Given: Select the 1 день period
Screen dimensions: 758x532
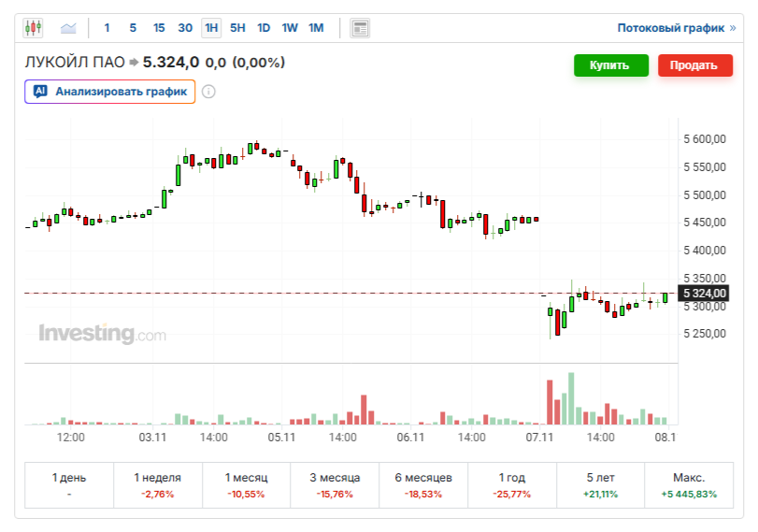Looking at the screenshot, I should 69,485.
